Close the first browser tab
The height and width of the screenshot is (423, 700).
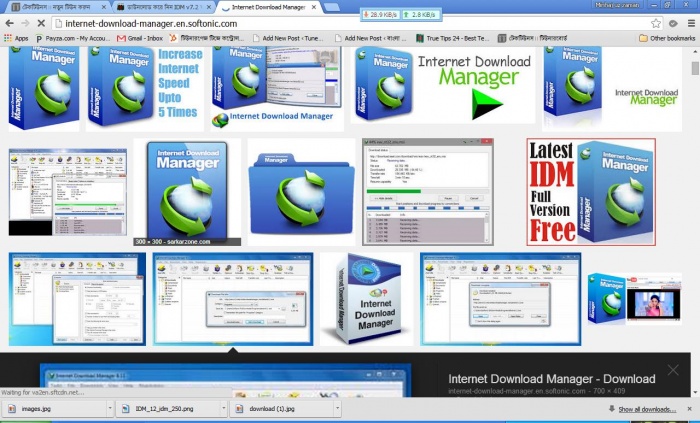pyautogui.click(x=104, y=7)
